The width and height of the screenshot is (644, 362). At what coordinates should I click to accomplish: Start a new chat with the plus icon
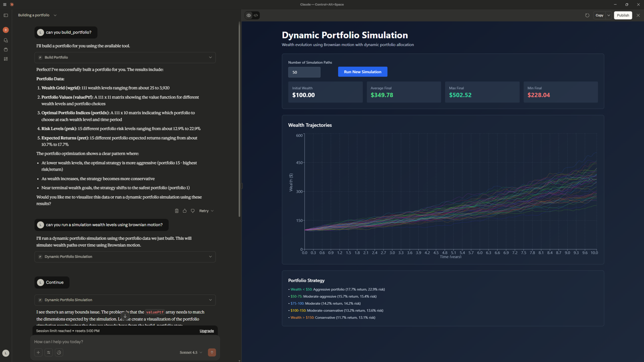click(x=6, y=30)
